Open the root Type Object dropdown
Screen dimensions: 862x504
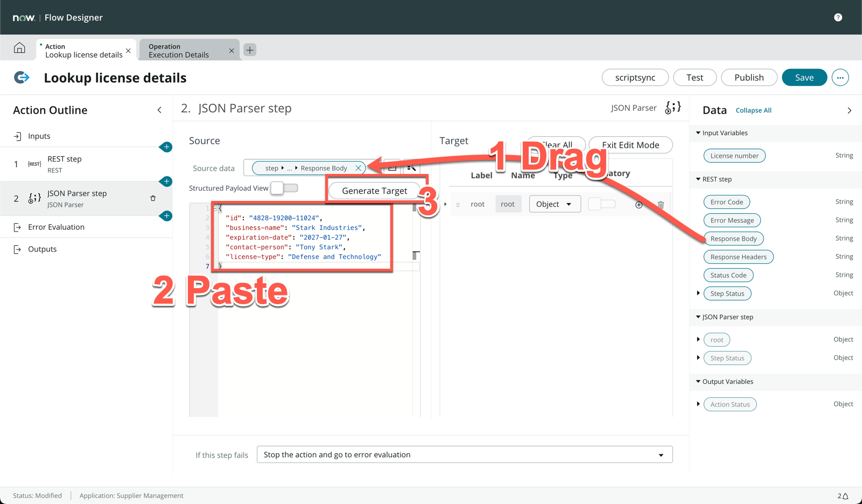[x=555, y=204]
